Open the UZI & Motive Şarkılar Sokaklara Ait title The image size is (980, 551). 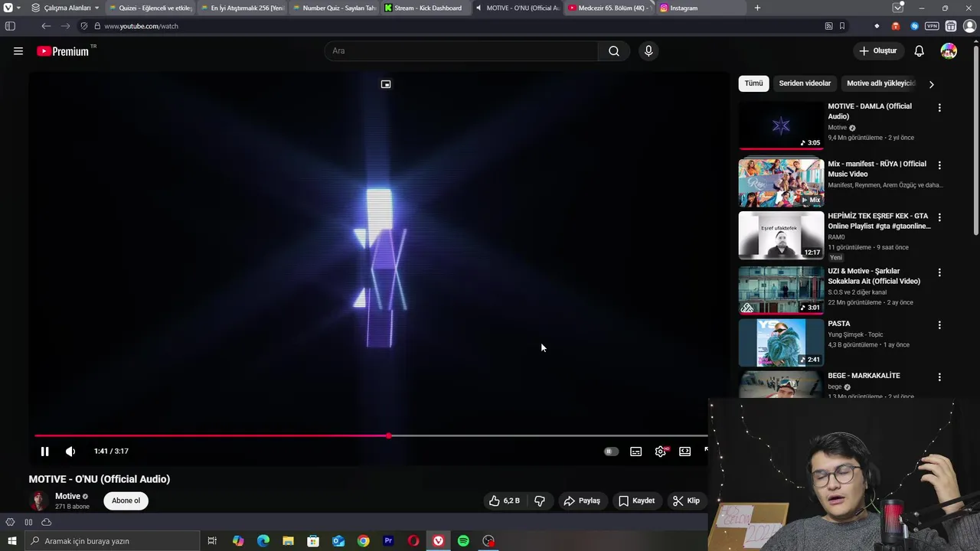coord(874,276)
